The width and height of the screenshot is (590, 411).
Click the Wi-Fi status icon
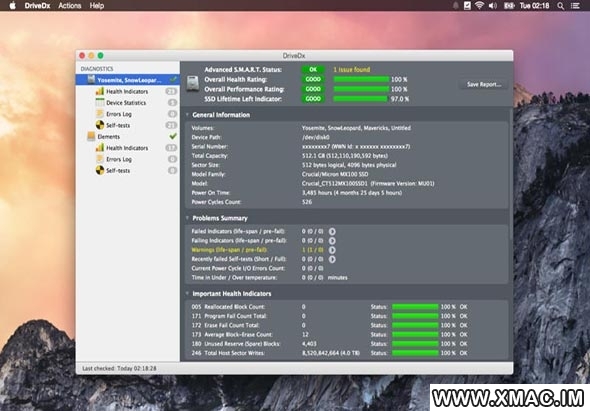pos(479,6)
